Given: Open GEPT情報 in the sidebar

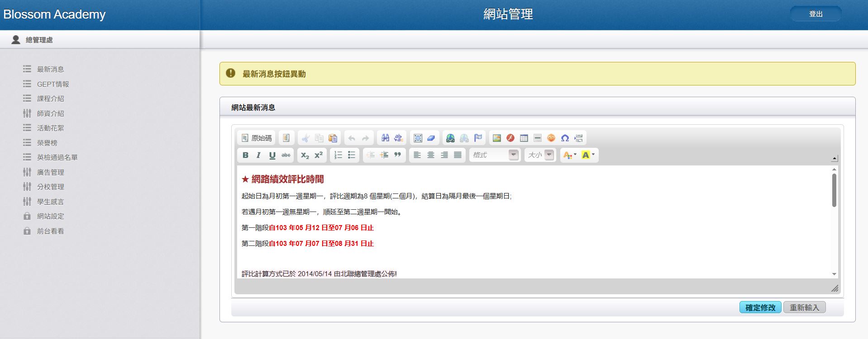Looking at the screenshot, I should tap(53, 84).
